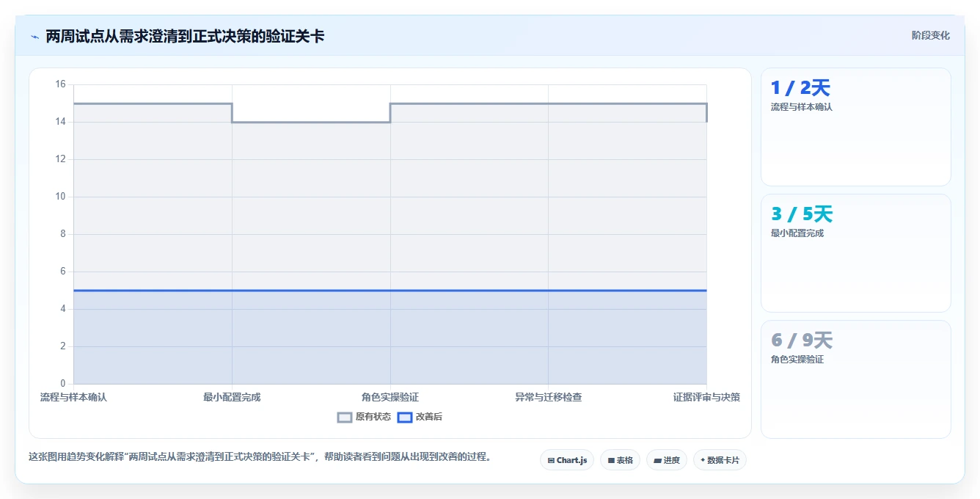The image size is (980, 499).
Task: Click the 角色实操验证 axis label
Action: pyautogui.click(x=390, y=397)
